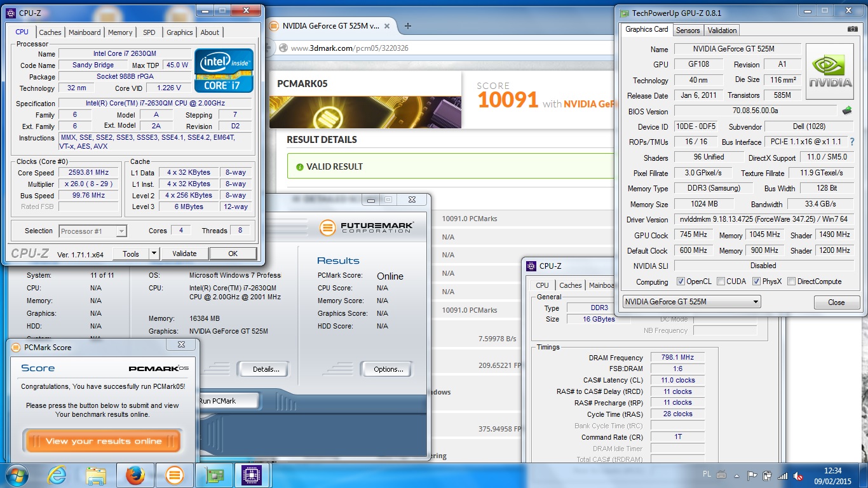
Task: Open new browser tab plus button
Action: point(408,26)
